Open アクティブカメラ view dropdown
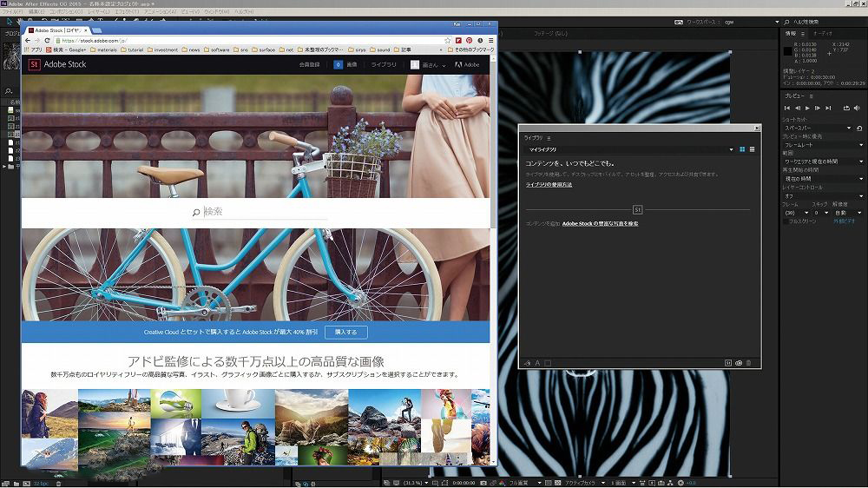 click(584, 483)
